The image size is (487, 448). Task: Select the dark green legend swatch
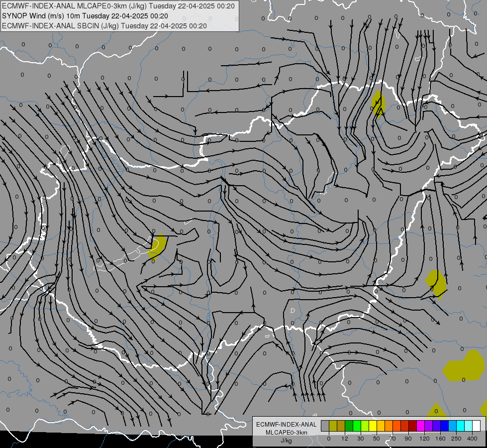coord(349,426)
